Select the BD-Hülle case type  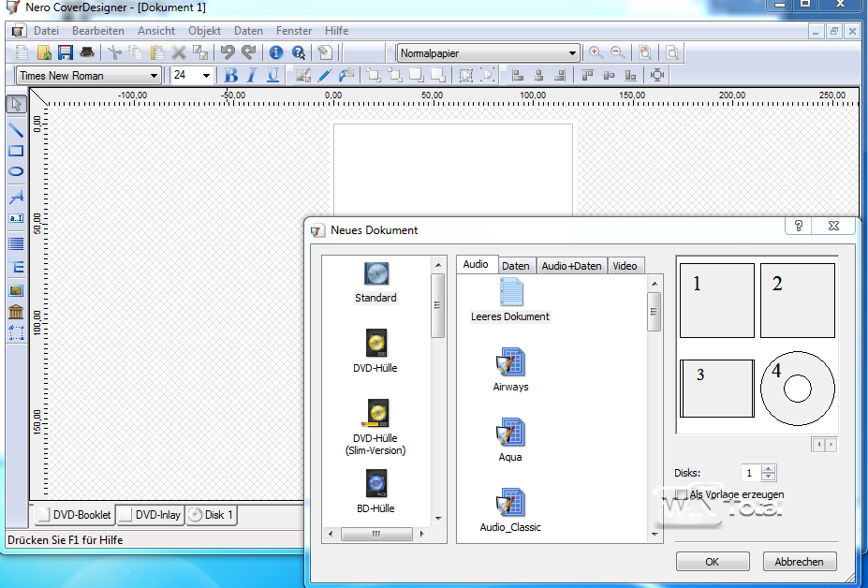[375, 492]
